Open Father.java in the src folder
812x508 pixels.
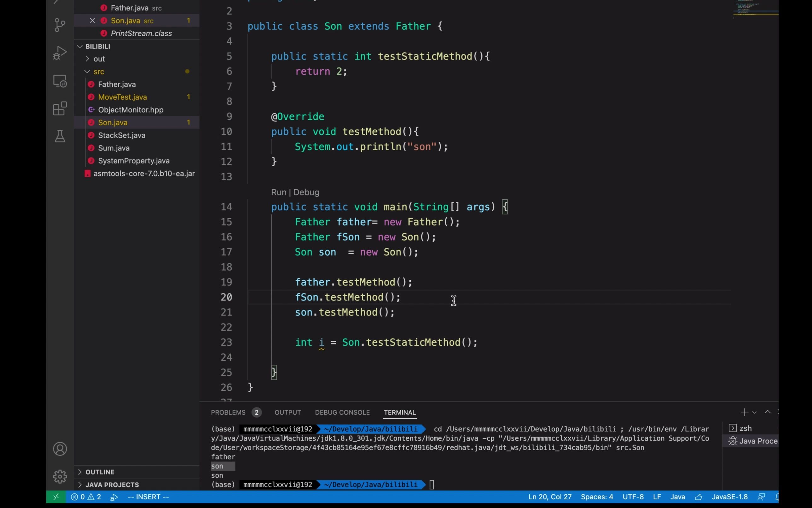point(136,84)
